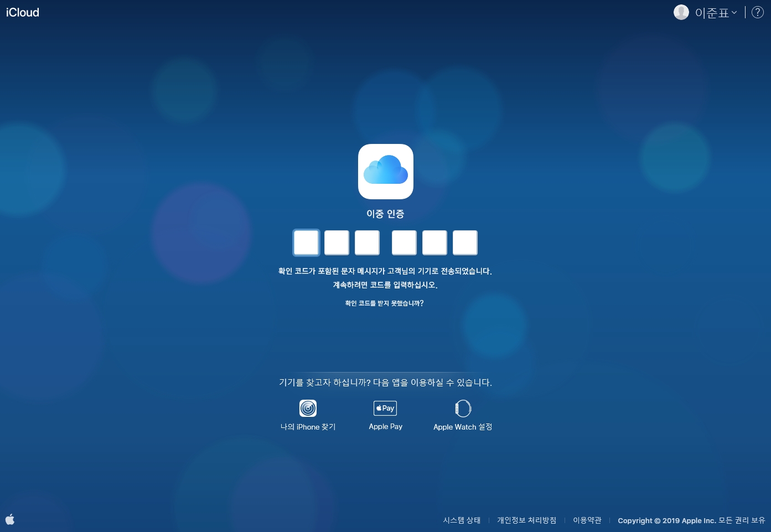Open the Apple Watch settings icon

(463, 409)
